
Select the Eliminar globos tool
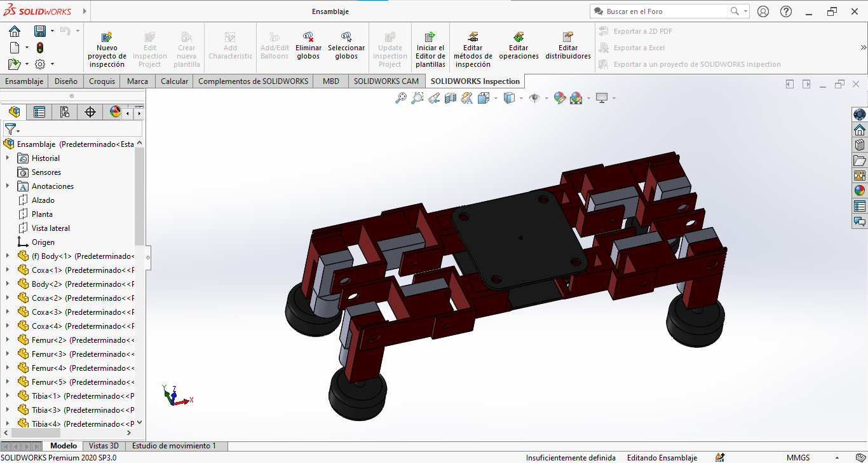[x=308, y=48]
